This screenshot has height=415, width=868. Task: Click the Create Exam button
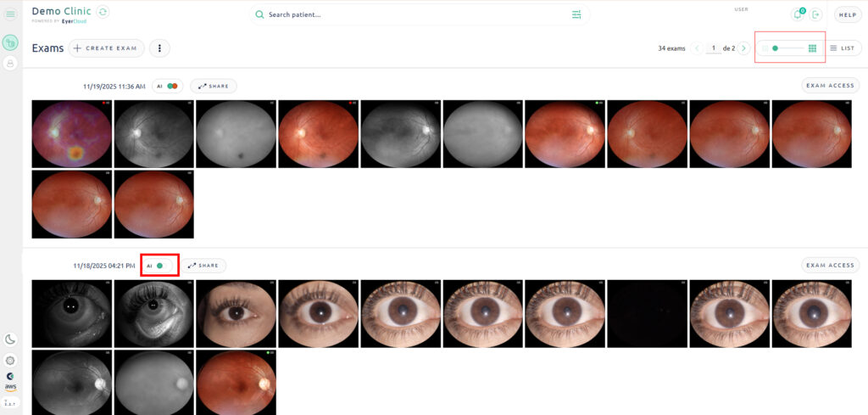point(107,48)
